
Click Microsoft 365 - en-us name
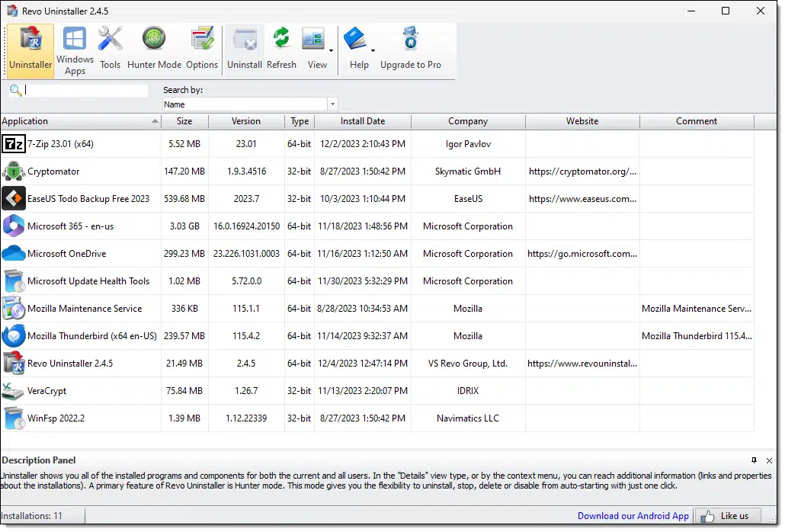coord(71,226)
